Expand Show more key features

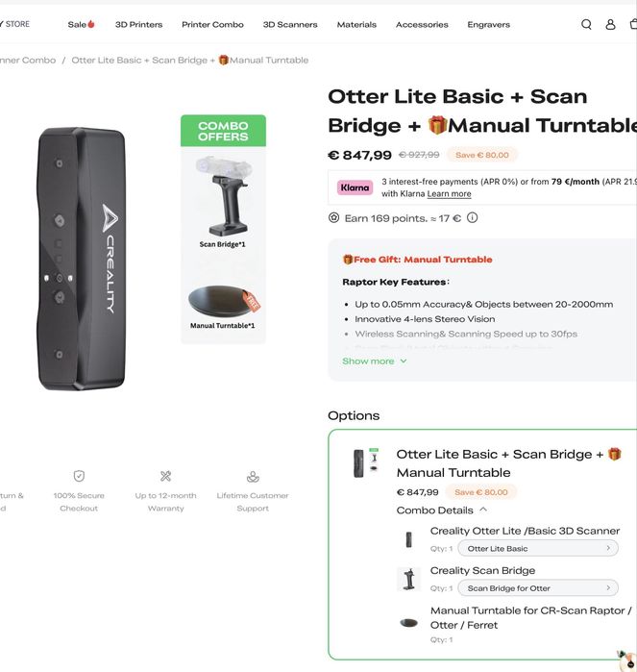coord(374,361)
